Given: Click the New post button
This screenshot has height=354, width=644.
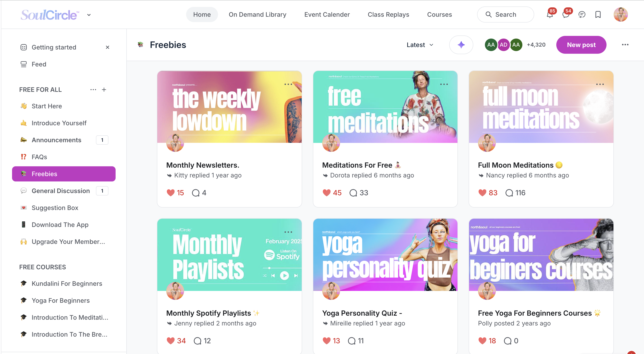Looking at the screenshot, I should pos(581,45).
